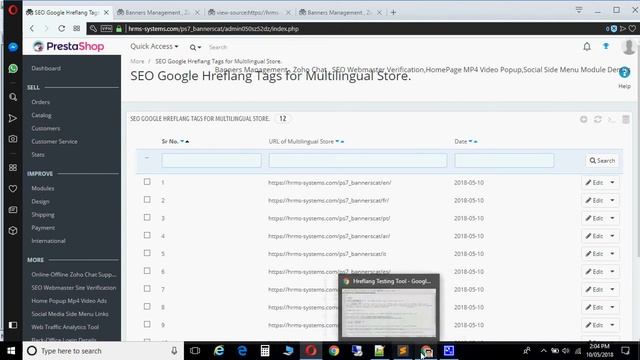Image resolution: width=640 pixels, height=360 pixels.
Task: Click Search button in filter row
Action: click(602, 161)
